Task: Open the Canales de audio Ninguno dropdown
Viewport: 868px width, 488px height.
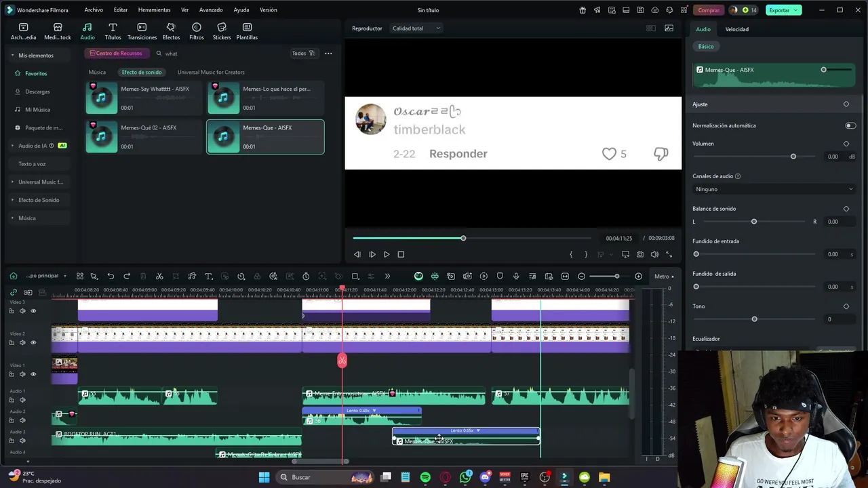Action: click(774, 189)
